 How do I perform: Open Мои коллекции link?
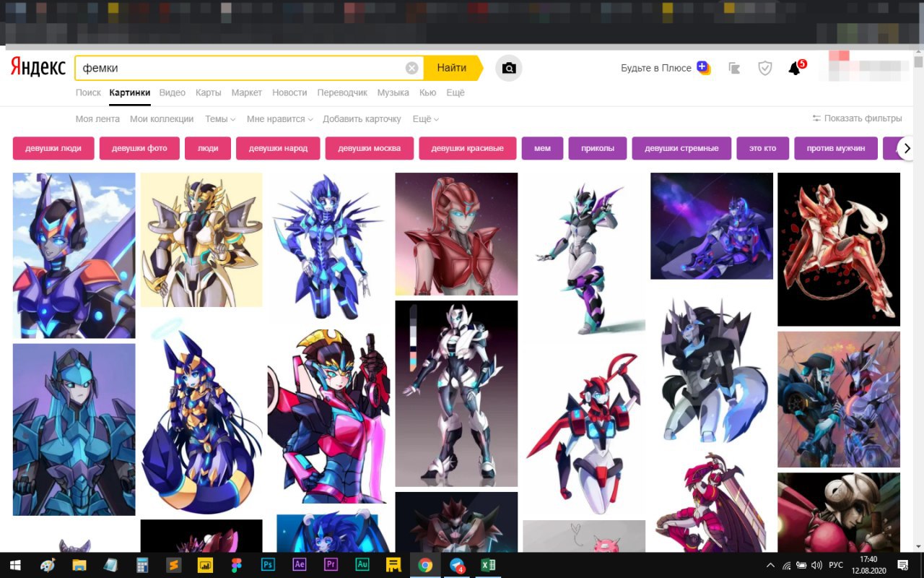point(162,118)
